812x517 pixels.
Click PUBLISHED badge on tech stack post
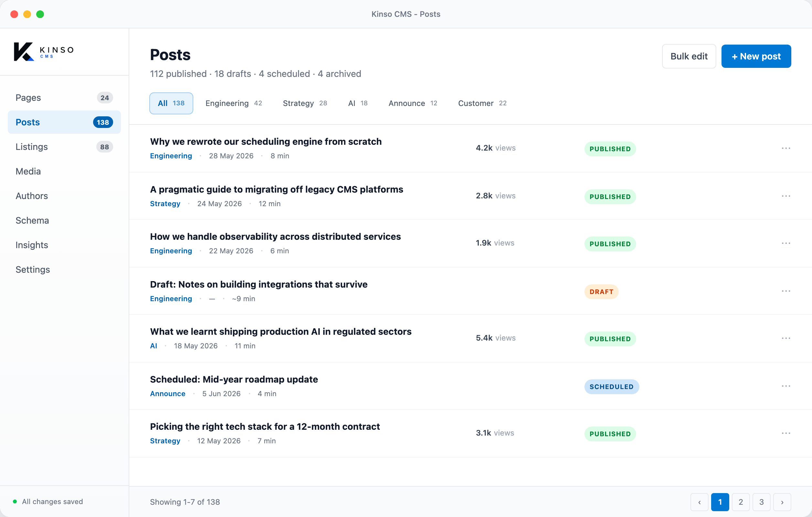[x=610, y=434]
